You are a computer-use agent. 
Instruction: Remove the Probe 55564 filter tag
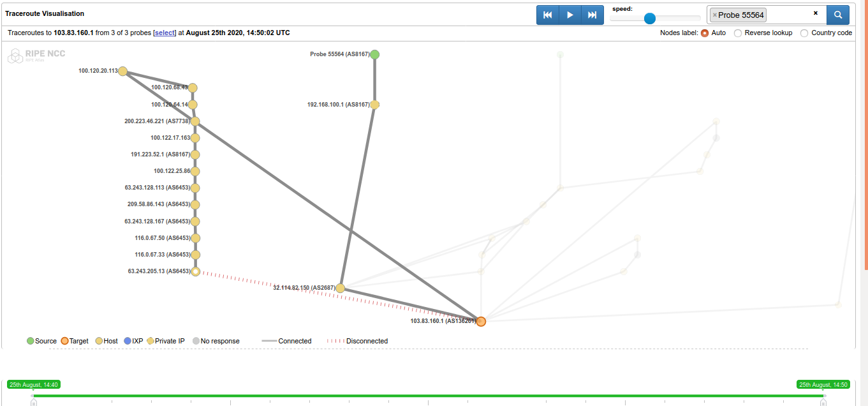pyautogui.click(x=714, y=15)
